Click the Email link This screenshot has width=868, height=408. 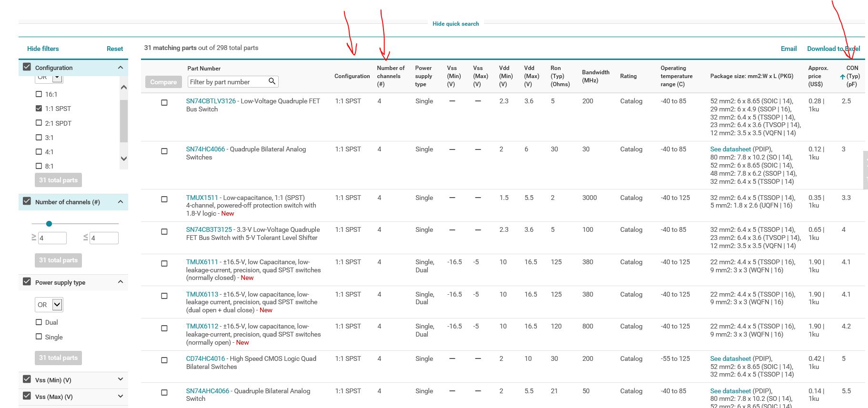tap(788, 49)
